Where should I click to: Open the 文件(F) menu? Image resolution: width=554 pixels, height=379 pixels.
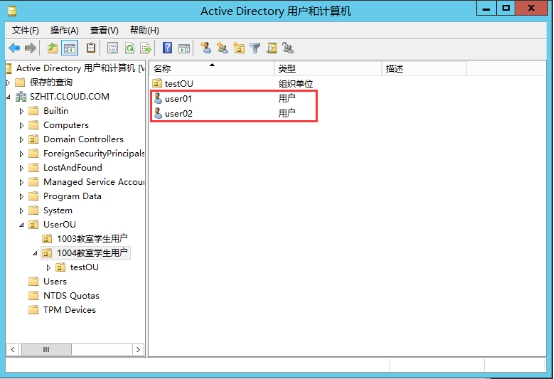click(x=25, y=30)
